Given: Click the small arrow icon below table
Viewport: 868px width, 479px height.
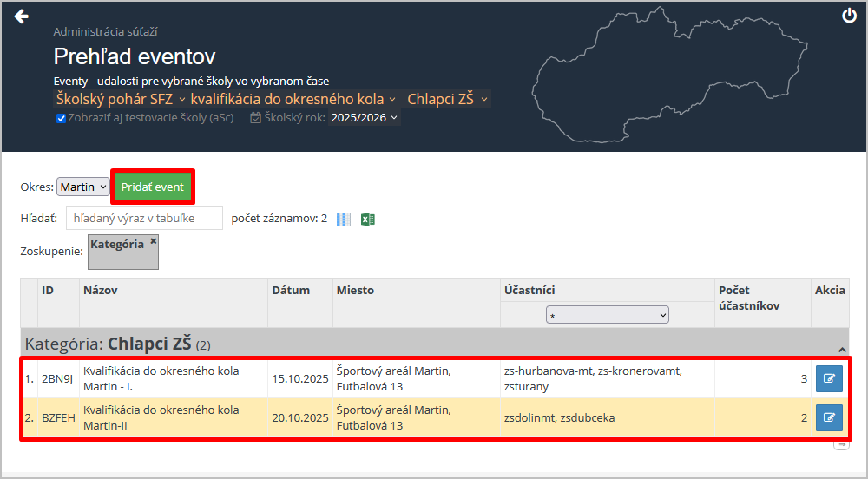Looking at the screenshot, I should (840, 445).
